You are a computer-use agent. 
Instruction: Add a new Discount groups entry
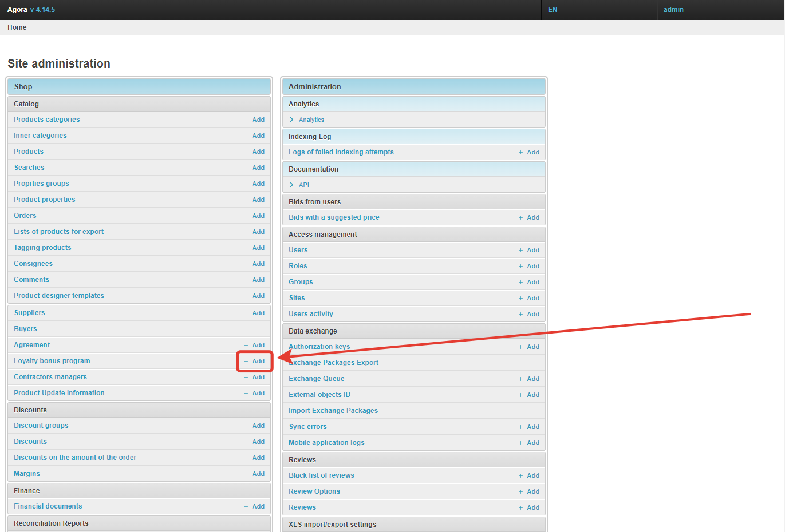[x=254, y=426]
